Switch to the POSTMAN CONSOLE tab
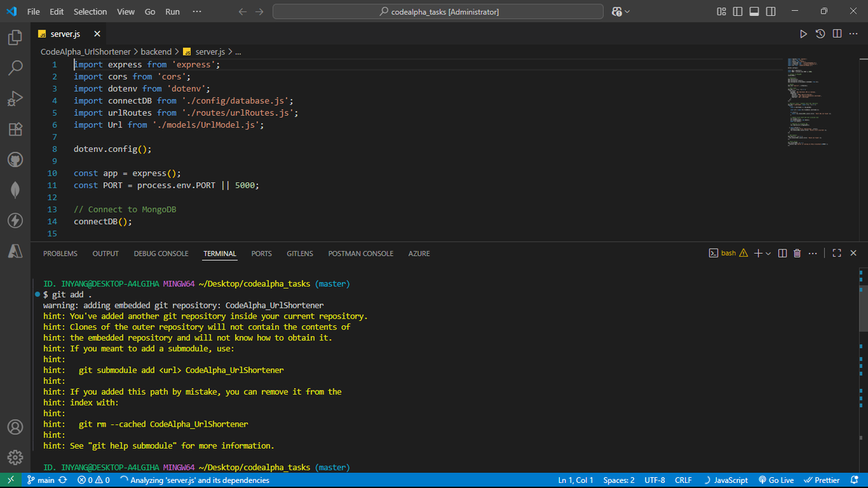This screenshot has height=488, width=868. point(361,254)
